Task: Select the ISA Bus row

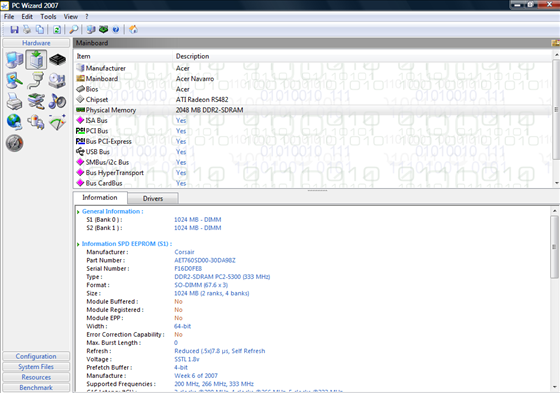Action: pos(313,120)
